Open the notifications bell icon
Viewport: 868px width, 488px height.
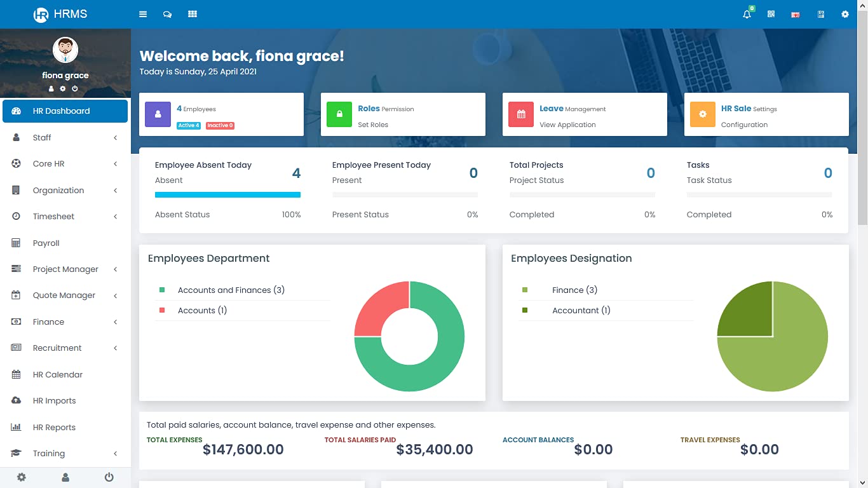(x=747, y=14)
